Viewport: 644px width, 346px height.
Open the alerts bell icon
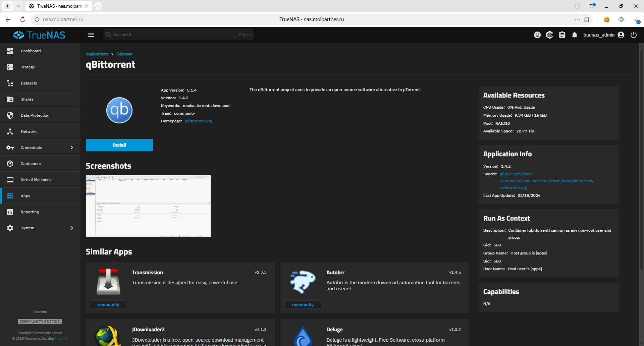click(575, 35)
